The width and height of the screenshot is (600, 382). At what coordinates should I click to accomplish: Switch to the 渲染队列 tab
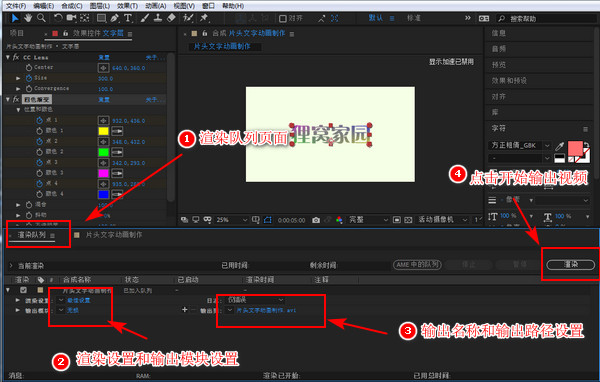pyautogui.click(x=32, y=235)
